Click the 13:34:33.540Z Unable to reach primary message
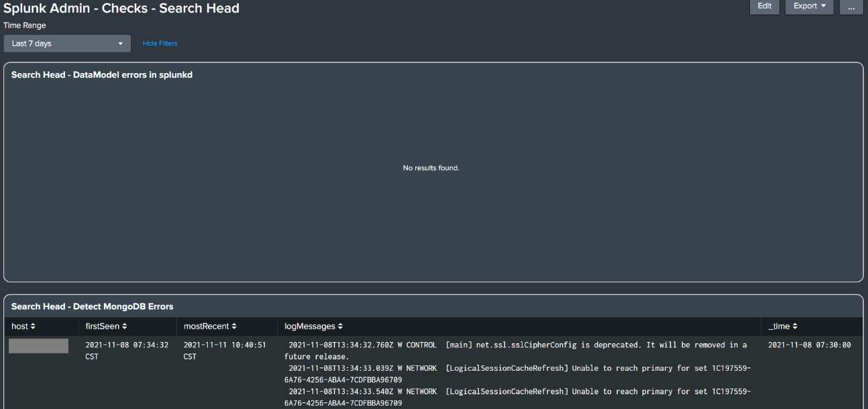The width and height of the screenshot is (868, 409). tap(517, 397)
